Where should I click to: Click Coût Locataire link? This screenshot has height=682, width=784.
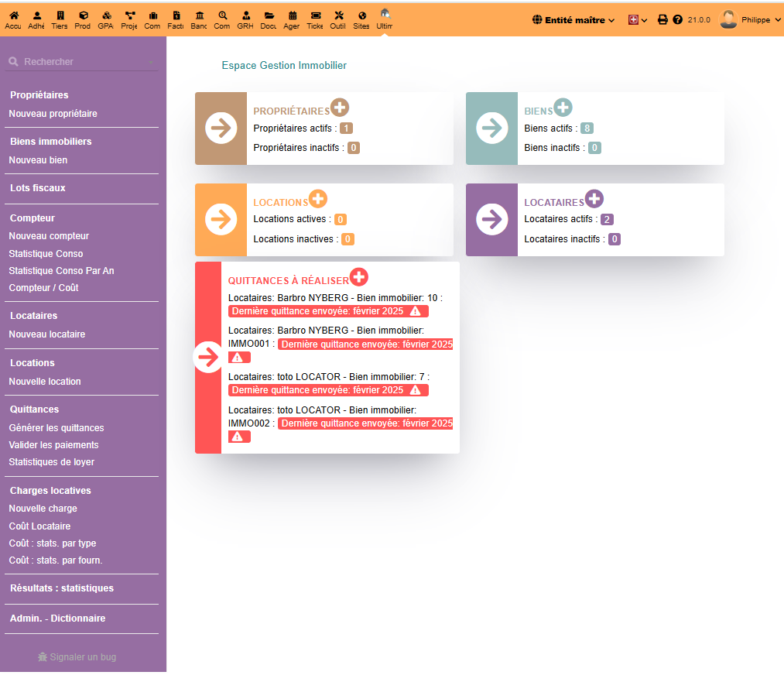pyautogui.click(x=39, y=526)
